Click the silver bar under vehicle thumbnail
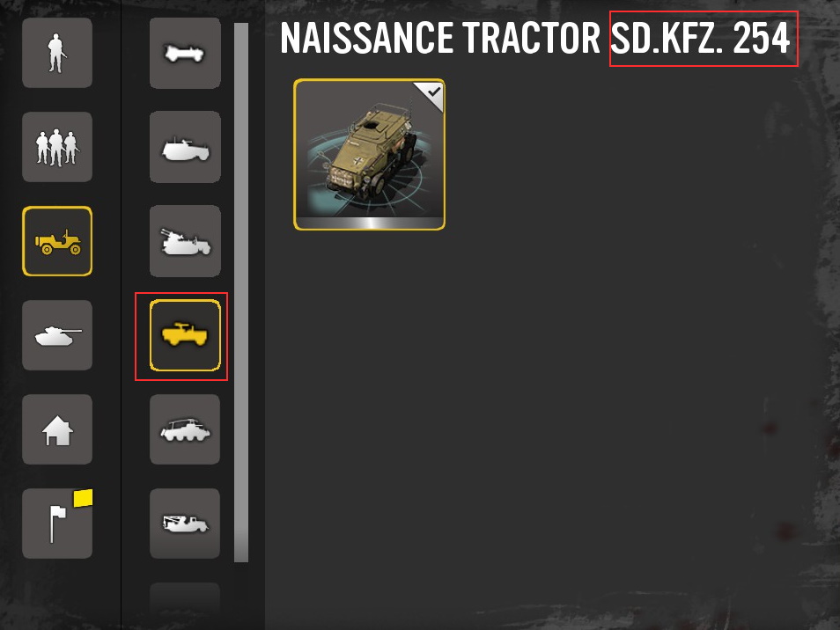 click(x=369, y=223)
